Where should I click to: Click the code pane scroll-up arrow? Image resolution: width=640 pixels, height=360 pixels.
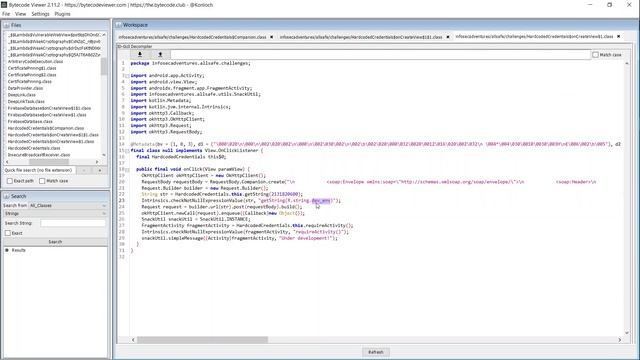(627, 64)
